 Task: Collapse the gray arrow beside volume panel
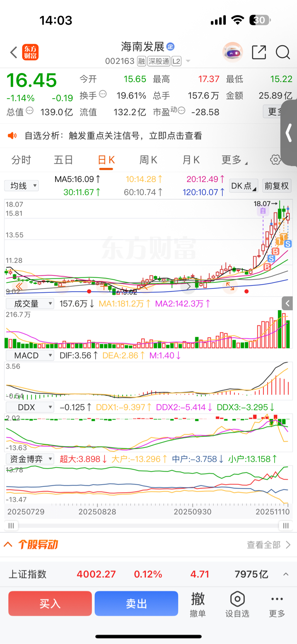[x=287, y=304]
